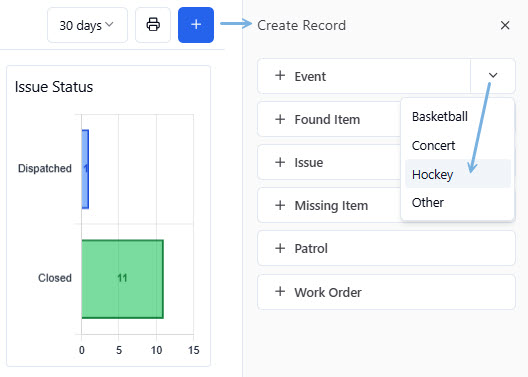528x377 pixels.
Task: Click the plus icon beside Work Order
Action: [280, 291]
